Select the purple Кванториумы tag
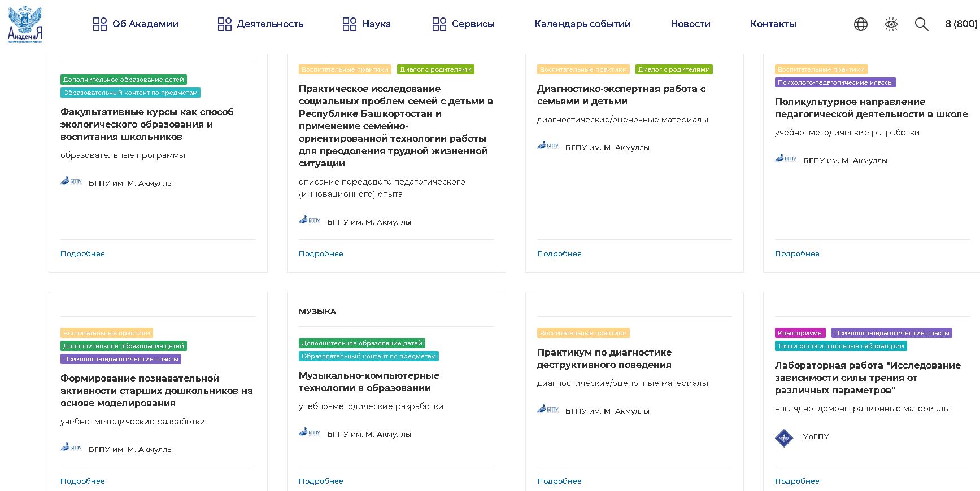The image size is (980, 491). (x=800, y=334)
